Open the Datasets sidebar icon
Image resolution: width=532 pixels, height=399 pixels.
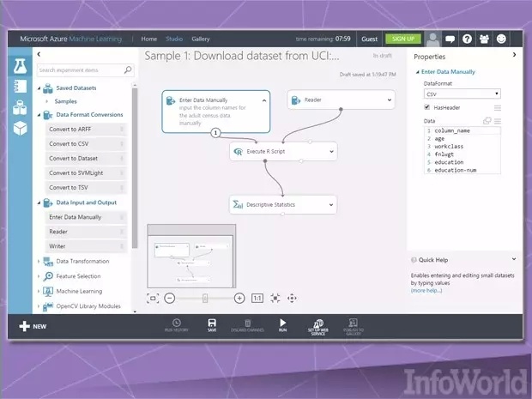pyautogui.click(x=20, y=107)
